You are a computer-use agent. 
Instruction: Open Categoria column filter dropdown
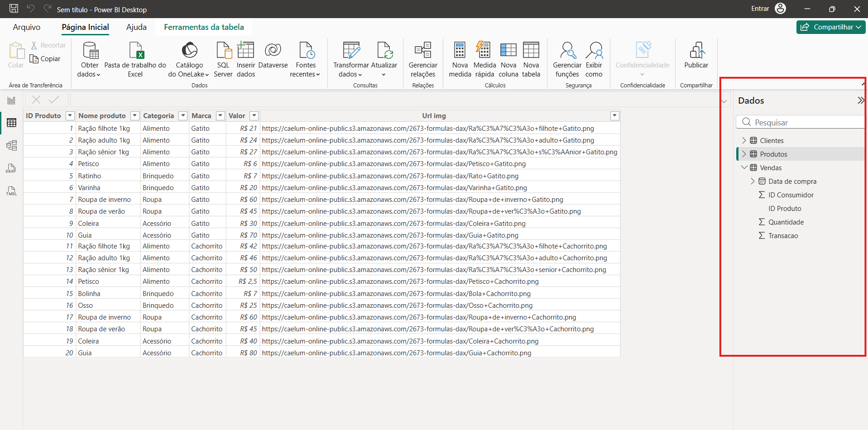[x=183, y=116]
